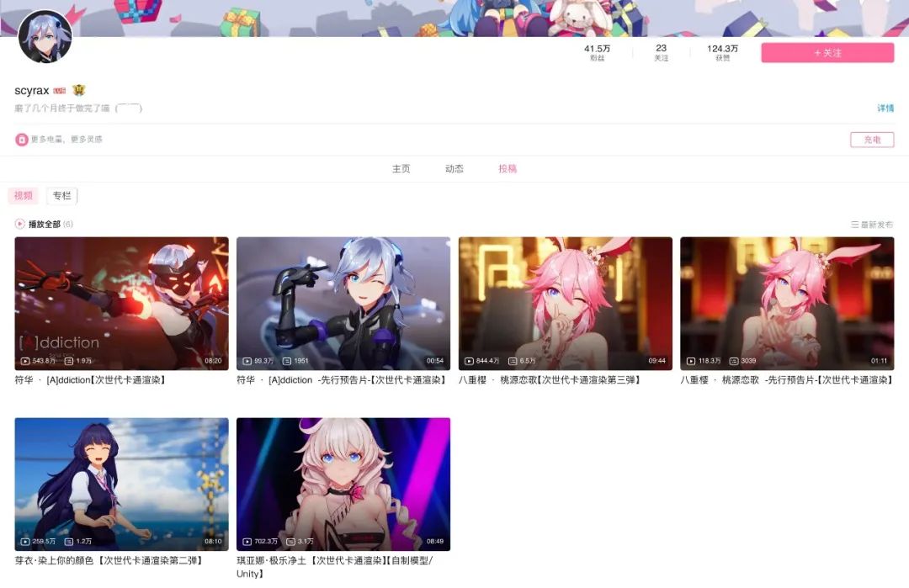Click the 充电 charge button

coord(872,140)
